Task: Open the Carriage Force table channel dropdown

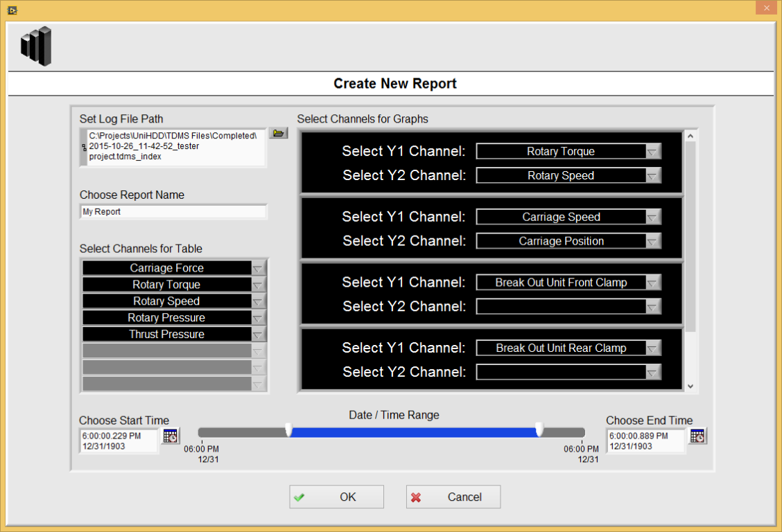Action: tap(258, 268)
